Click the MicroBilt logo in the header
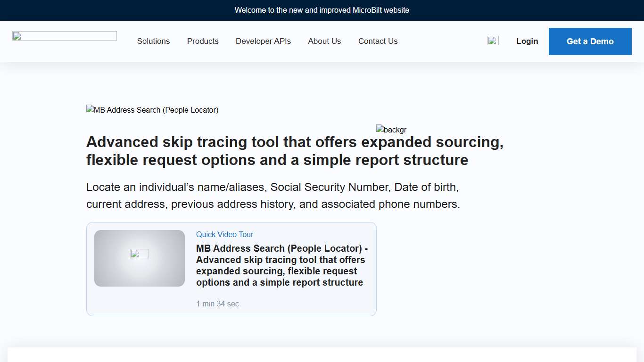 [64, 35]
